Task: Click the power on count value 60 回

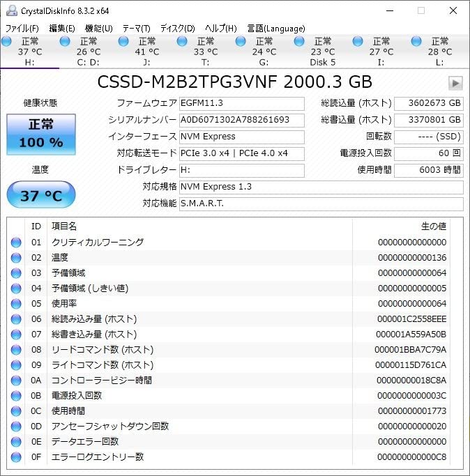Action: (x=429, y=153)
